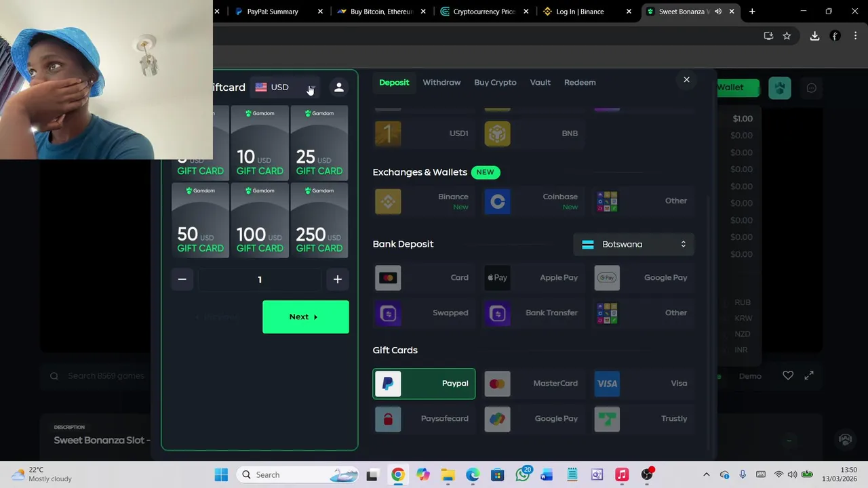
Task: Close the deposit dialog
Action: pyautogui.click(x=686, y=80)
